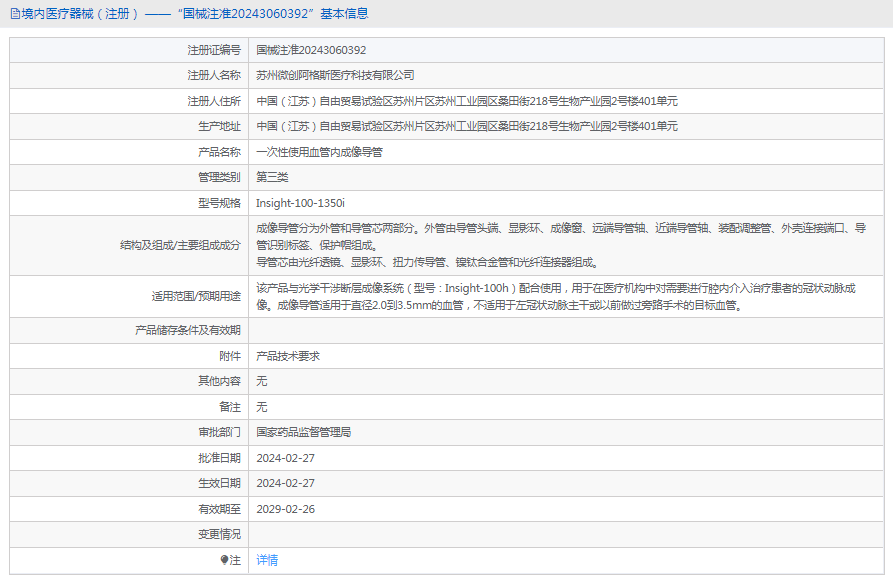Screen dimensions: 893x582
Task: Click the 附件 label
Action: click(x=230, y=356)
